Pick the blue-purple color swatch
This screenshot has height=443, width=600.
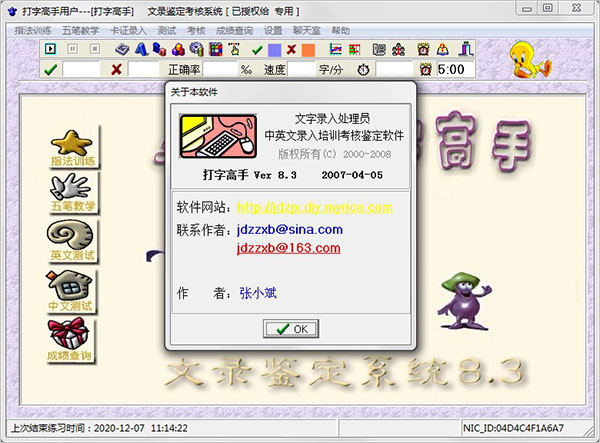[274, 50]
